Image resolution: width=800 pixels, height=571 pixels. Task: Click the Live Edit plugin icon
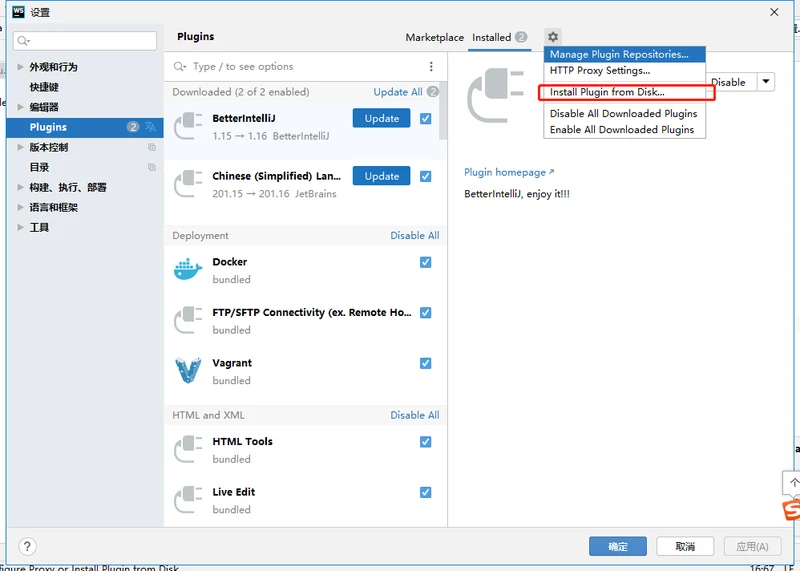188,500
